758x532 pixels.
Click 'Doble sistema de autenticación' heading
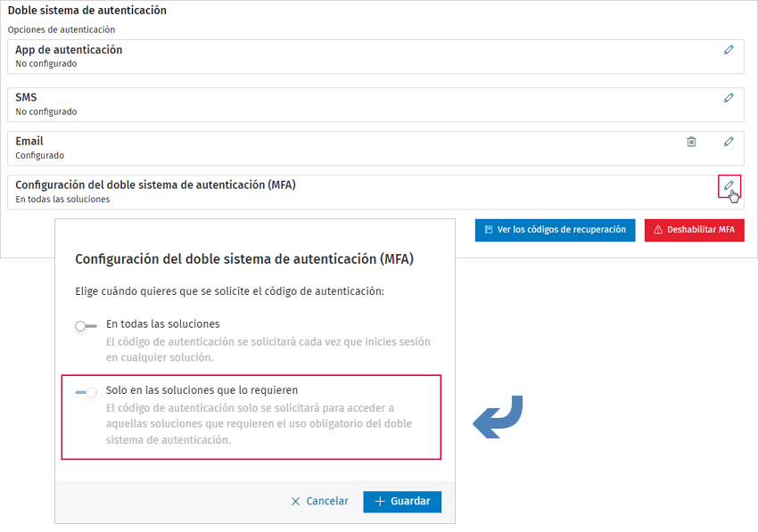[87, 10]
